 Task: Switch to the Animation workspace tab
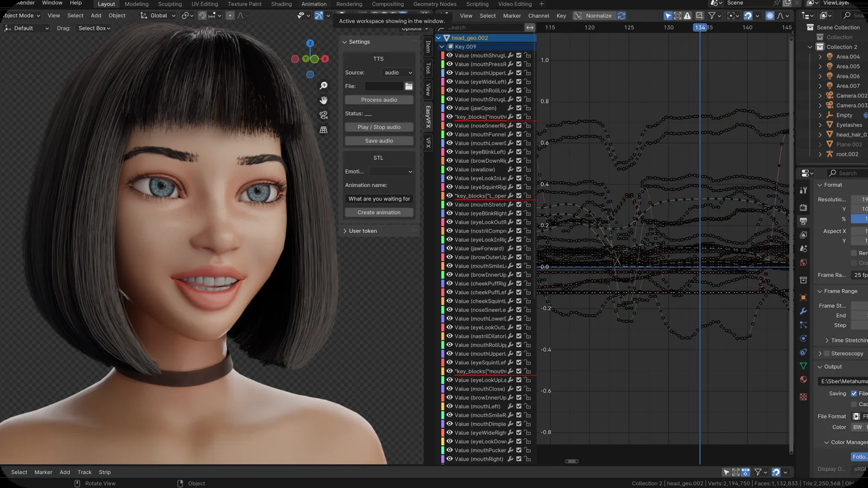(314, 4)
